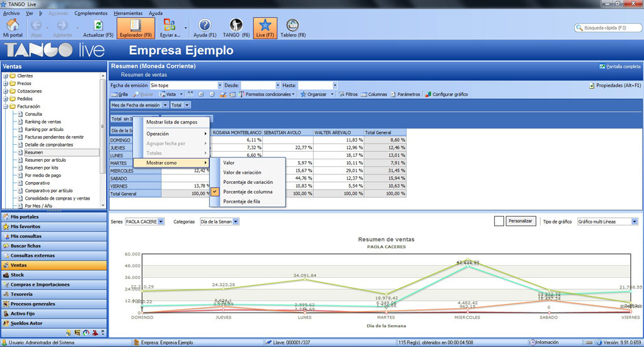Open Mis portales panel

tap(54, 217)
